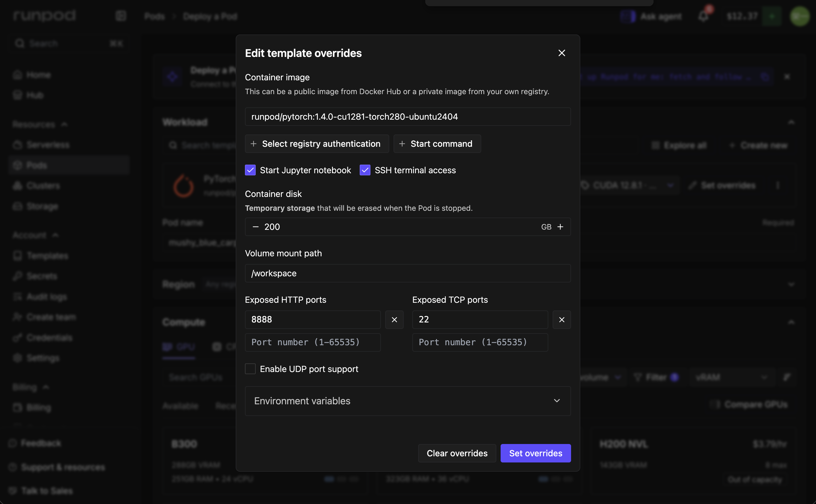
Task: Click the sidebar Search box
Action: pos(69,43)
